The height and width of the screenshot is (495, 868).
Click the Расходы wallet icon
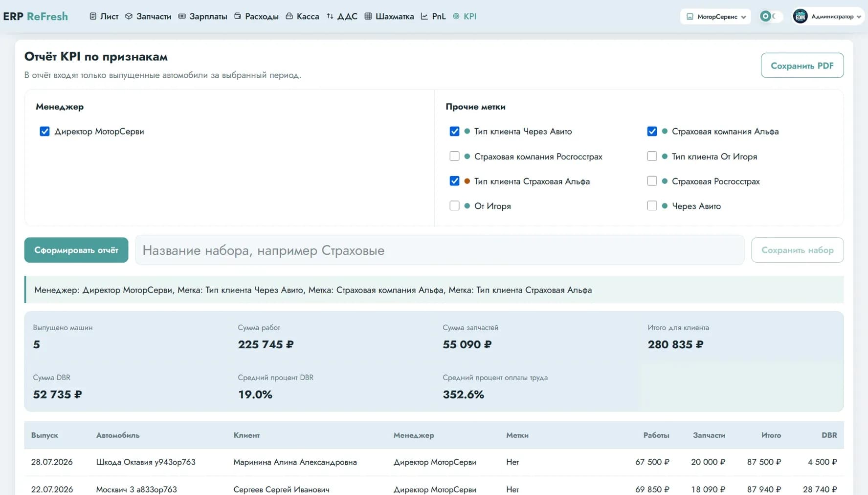(x=238, y=16)
